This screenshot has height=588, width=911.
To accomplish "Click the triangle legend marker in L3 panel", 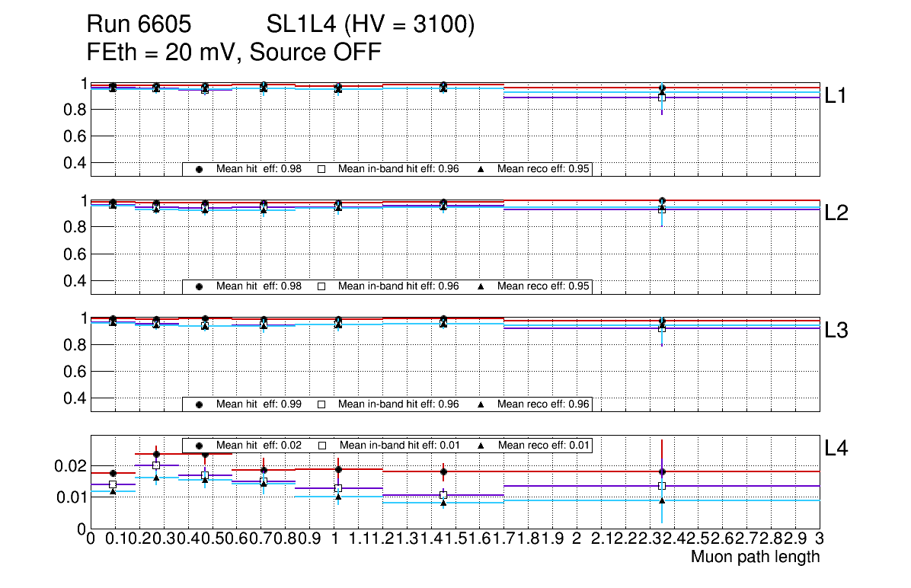I will 481,404.
